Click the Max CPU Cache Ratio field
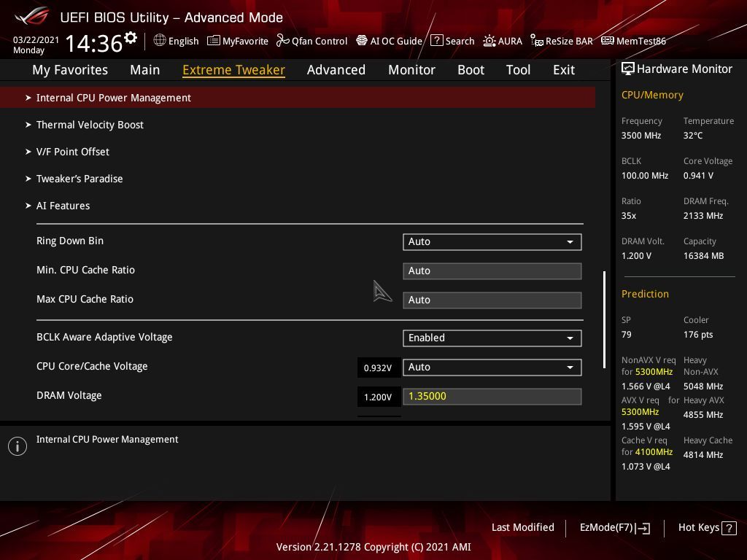 492,300
